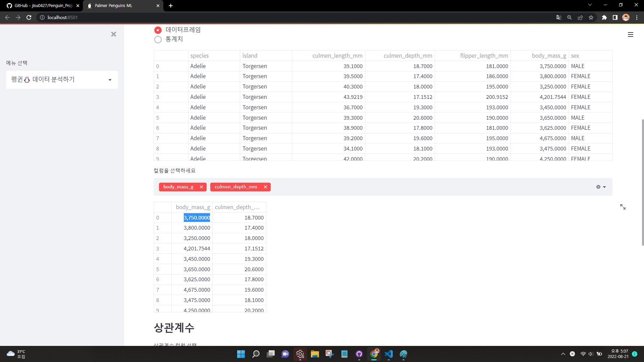This screenshot has width=644, height=362.
Task: Switch to the Palmer Penguins ML tab
Action: tap(123, 6)
